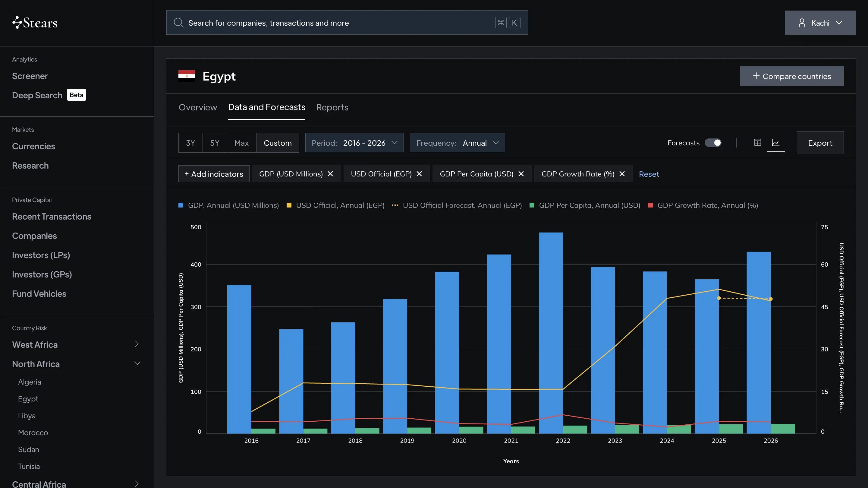Open Deep Search in the sidebar
The width and height of the screenshot is (868, 488).
coord(37,95)
